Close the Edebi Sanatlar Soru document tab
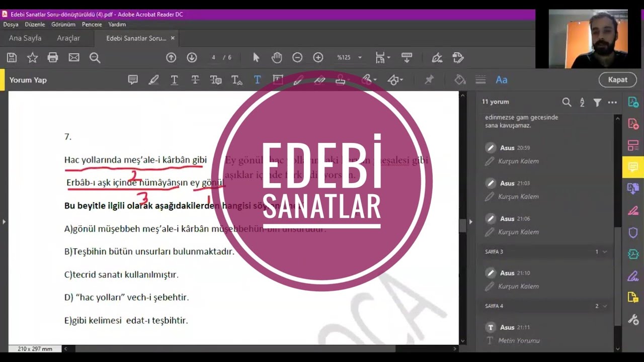Viewport: 644px width, 362px height. point(173,38)
